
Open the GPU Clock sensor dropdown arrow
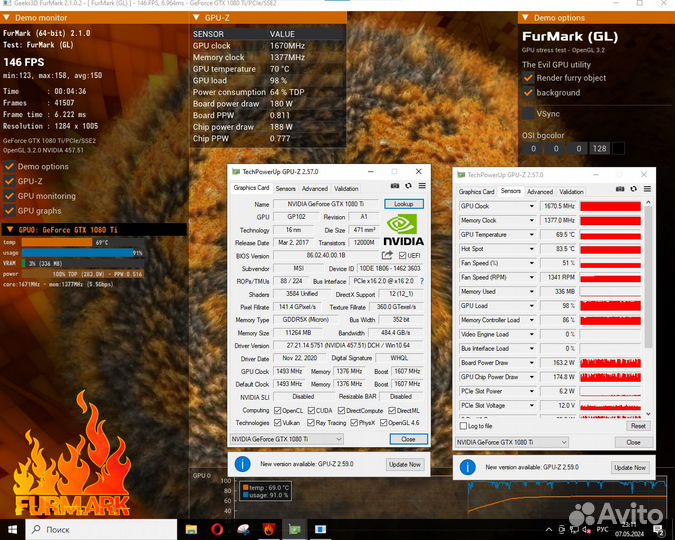pyautogui.click(x=532, y=206)
